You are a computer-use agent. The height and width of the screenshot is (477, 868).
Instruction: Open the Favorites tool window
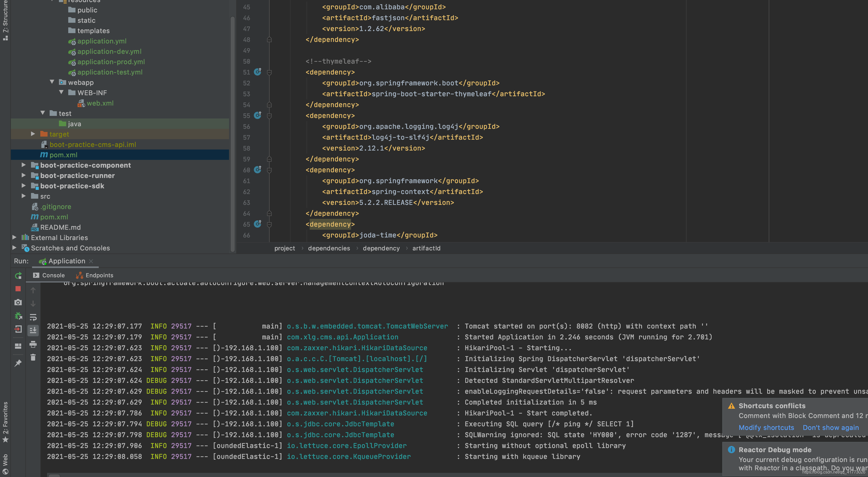pyautogui.click(x=5, y=422)
